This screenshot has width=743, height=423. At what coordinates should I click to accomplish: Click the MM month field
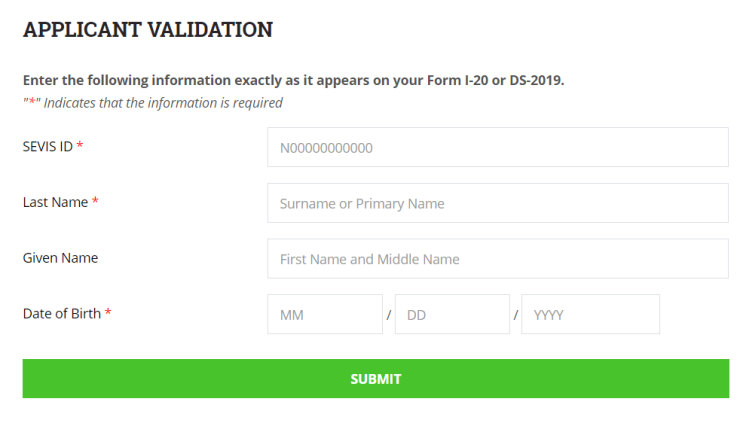click(325, 314)
